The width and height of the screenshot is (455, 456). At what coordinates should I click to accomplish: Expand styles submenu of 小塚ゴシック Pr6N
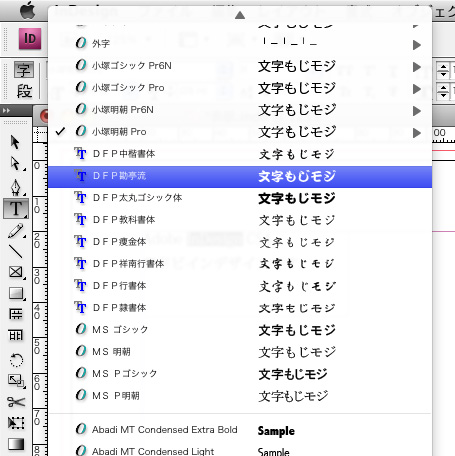(x=417, y=67)
